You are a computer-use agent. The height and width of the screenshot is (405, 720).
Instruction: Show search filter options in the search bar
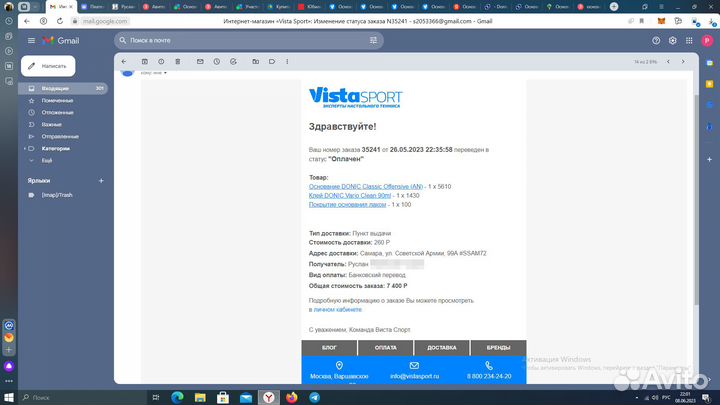[x=374, y=40]
